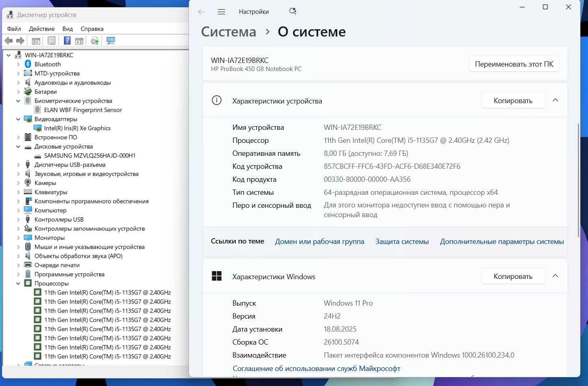Collapse the Процессоры node

(x=18, y=283)
